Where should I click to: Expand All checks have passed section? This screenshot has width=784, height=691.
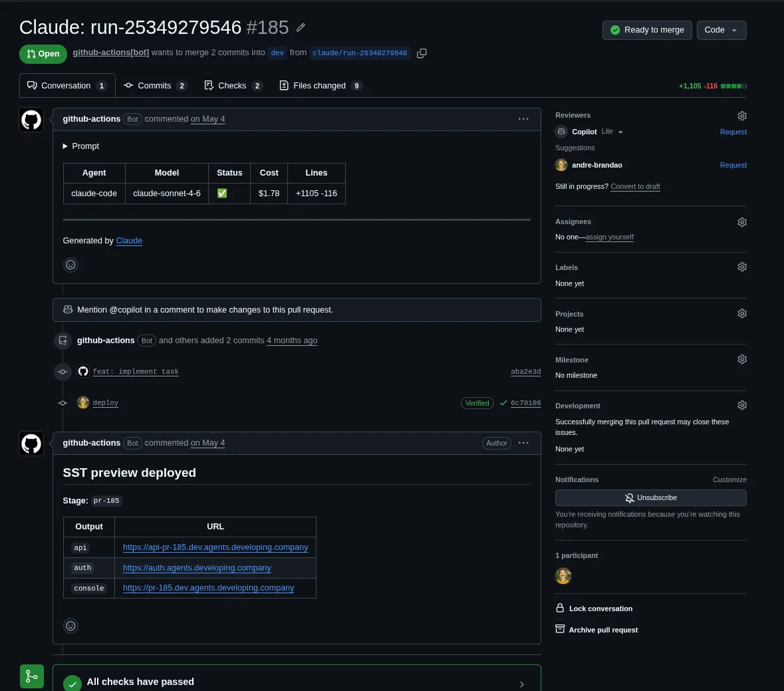[x=521, y=684]
